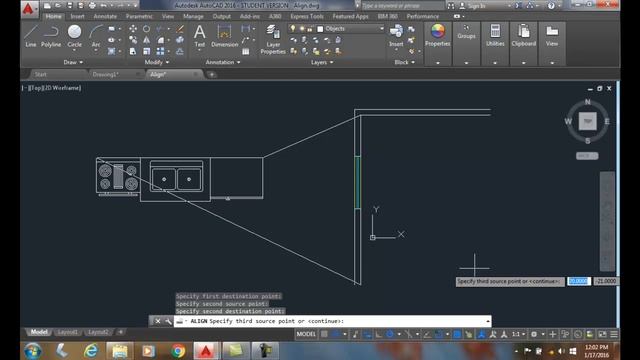
Task: Select the Scale tool in Modify panel
Action: pos(146,51)
